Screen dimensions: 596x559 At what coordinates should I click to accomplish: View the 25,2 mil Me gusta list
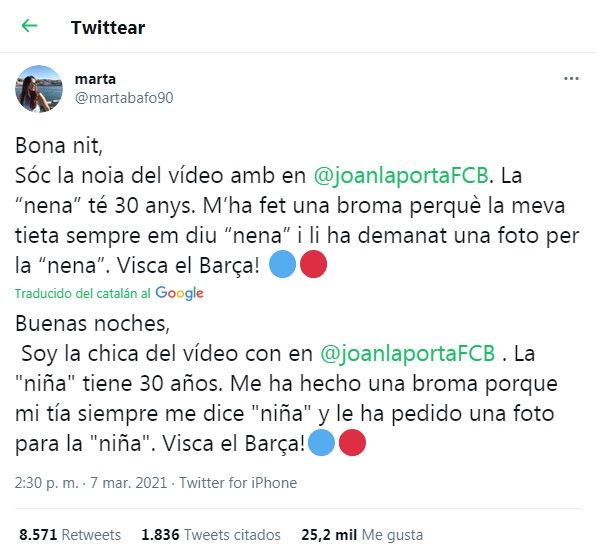[362, 535]
